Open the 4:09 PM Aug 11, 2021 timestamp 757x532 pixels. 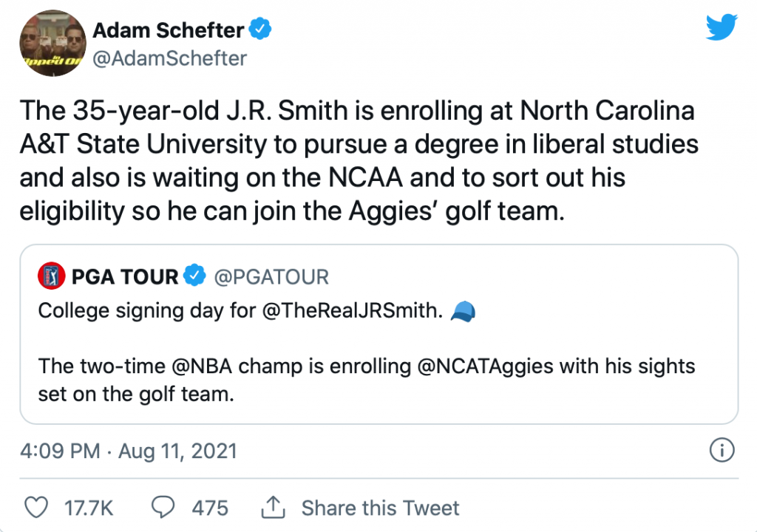coord(129,451)
